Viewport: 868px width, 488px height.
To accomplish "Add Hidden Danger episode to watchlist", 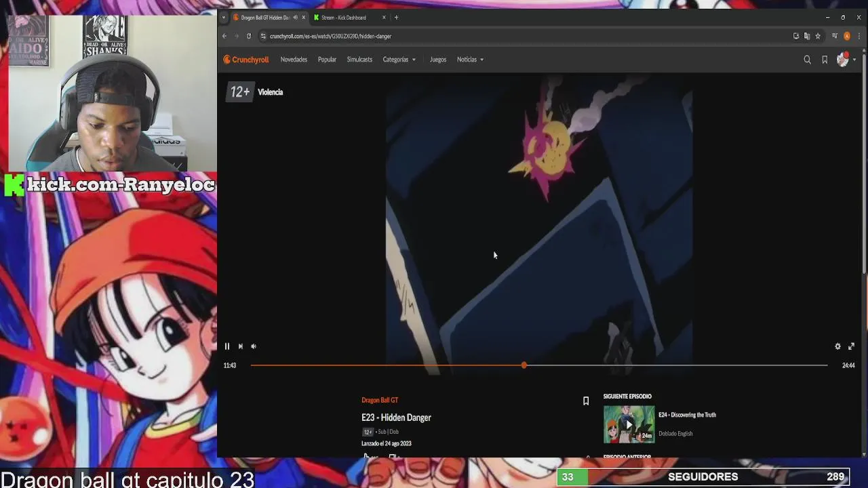I will pyautogui.click(x=586, y=401).
